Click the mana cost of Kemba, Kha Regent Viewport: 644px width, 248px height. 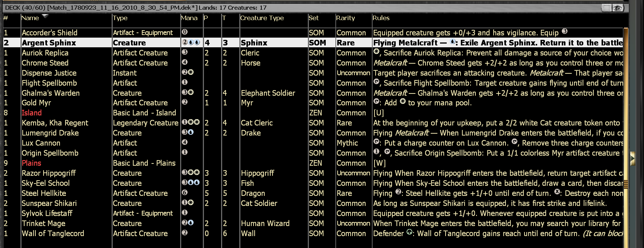pyautogui.click(x=191, y=122)
